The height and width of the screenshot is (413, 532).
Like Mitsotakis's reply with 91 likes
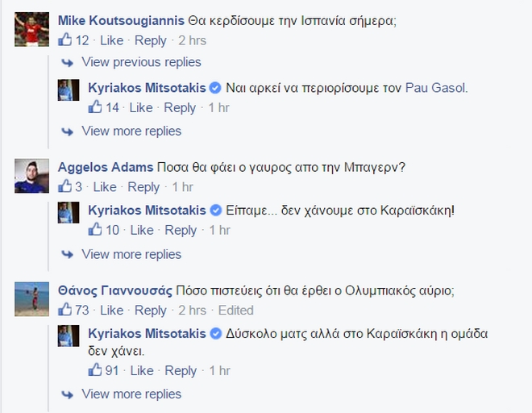click(142, 371)
